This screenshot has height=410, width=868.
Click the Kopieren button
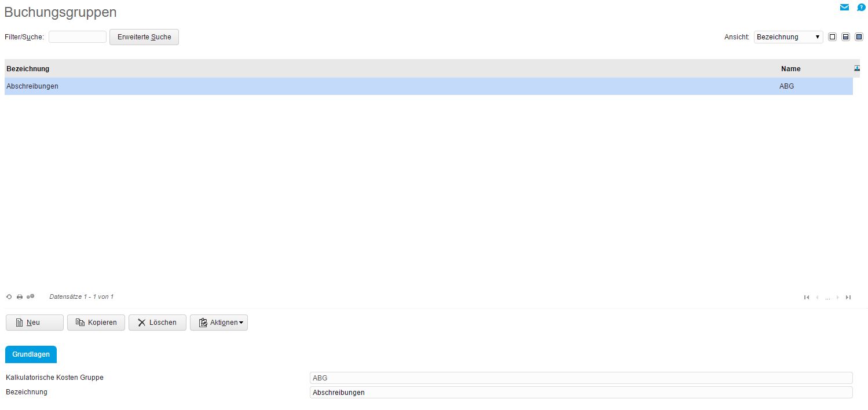tap(96, 323)
